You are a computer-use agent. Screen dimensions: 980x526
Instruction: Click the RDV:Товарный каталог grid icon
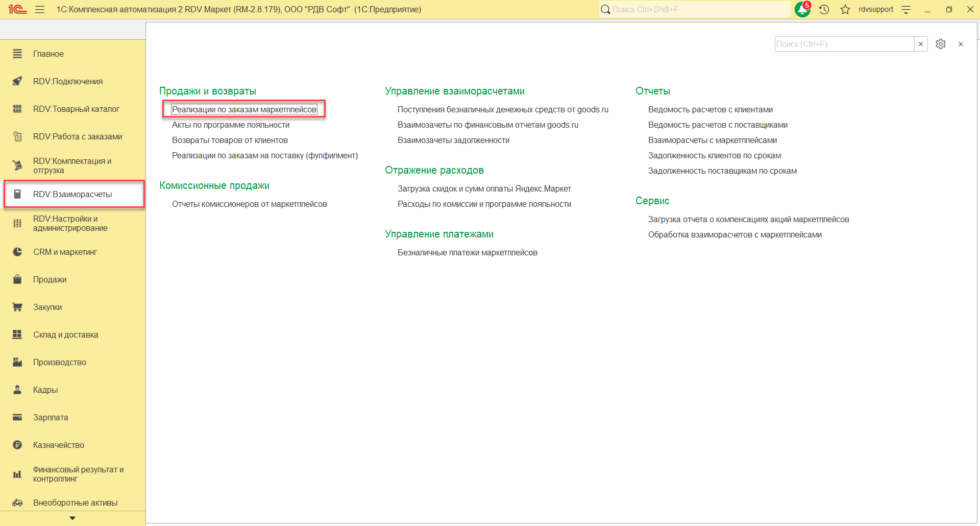[x=17, y=109]
